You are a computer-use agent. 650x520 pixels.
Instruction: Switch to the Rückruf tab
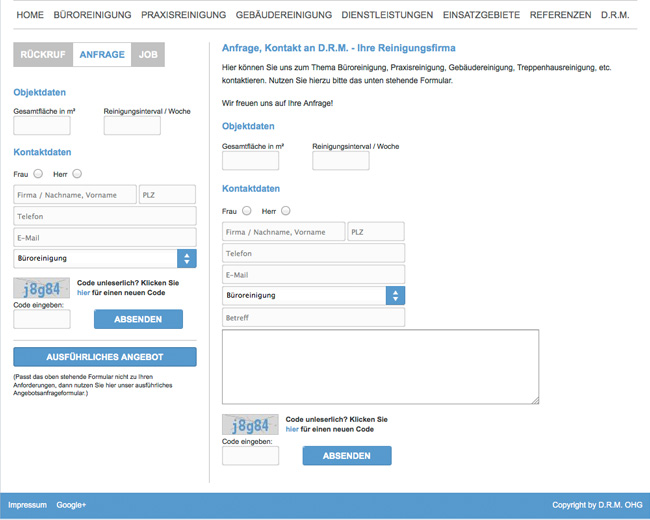tap(43, 55)
